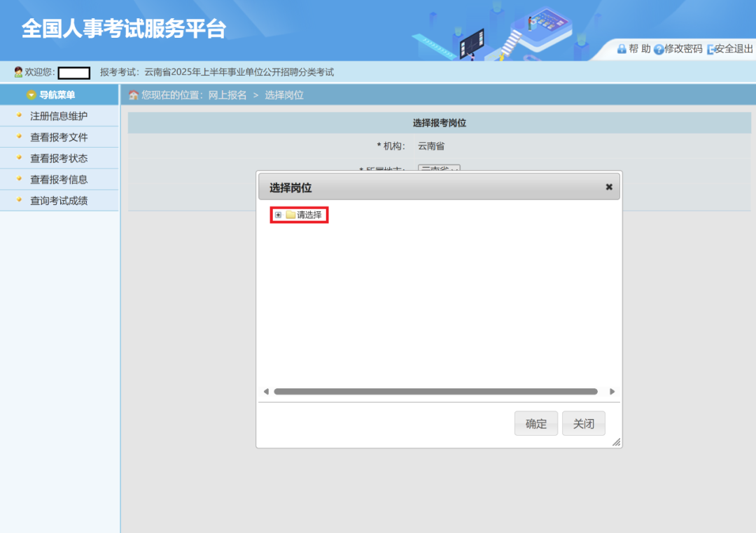Click the yellow folder icon beside 请选择

coord(290,215)
